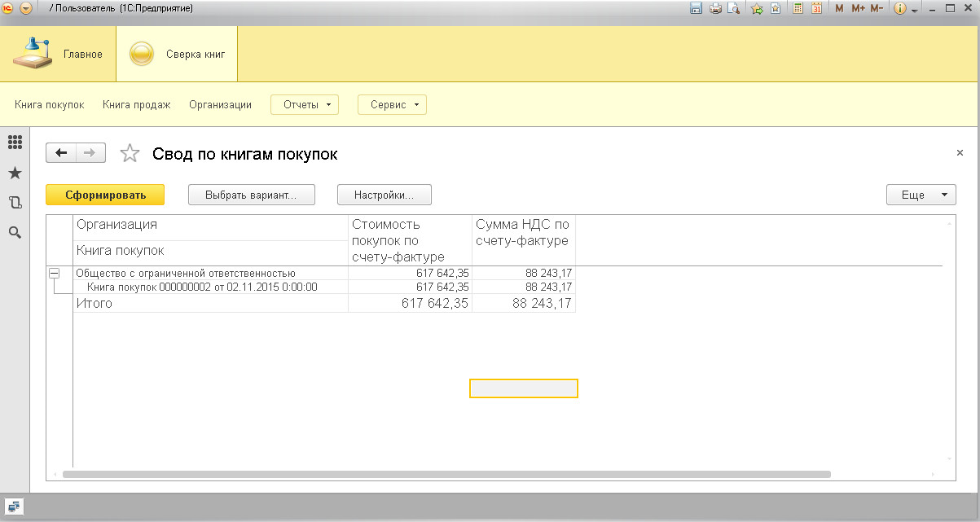Image resolution: width=980 pixels, height=522 pixels.
Task: Open Книга покупок command
Action: 50,104
